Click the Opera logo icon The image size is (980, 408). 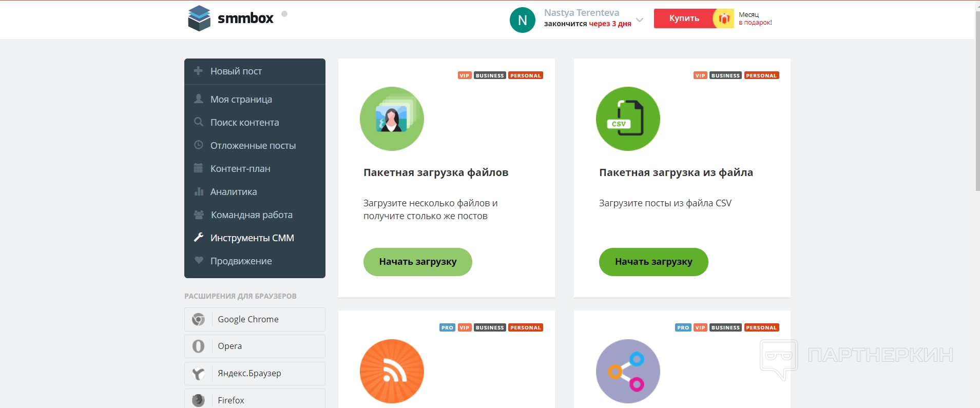click(198, 346)
